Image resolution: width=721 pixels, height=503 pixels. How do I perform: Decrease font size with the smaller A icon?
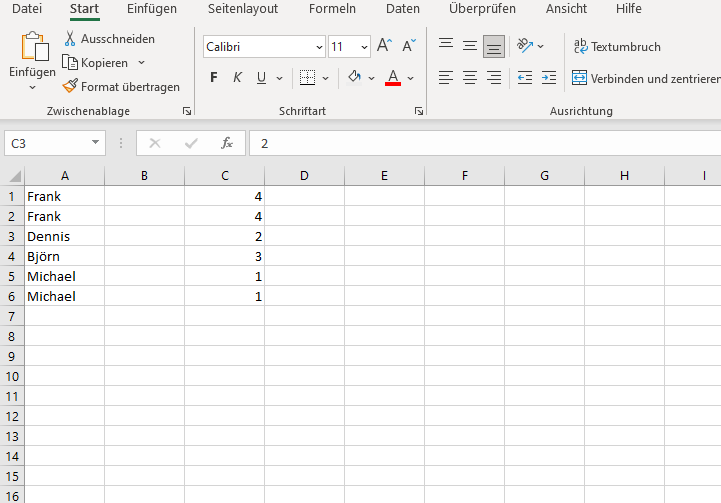tap(408, 46)
